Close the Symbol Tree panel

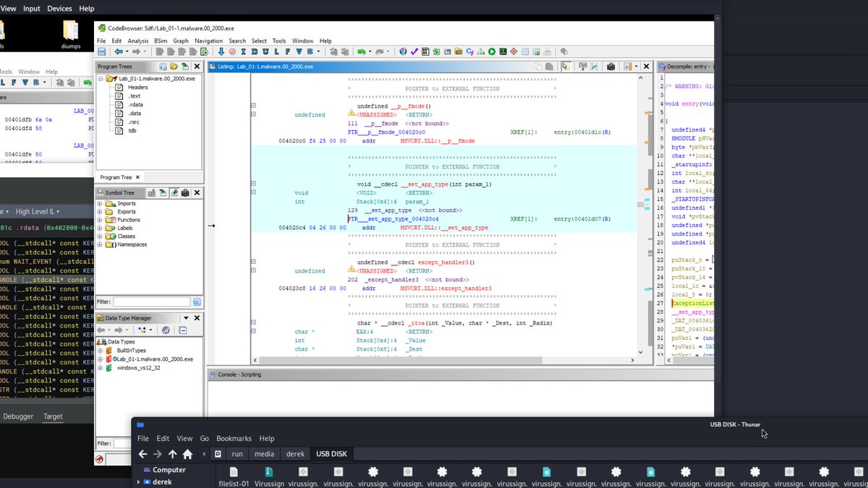click(197, 192)
